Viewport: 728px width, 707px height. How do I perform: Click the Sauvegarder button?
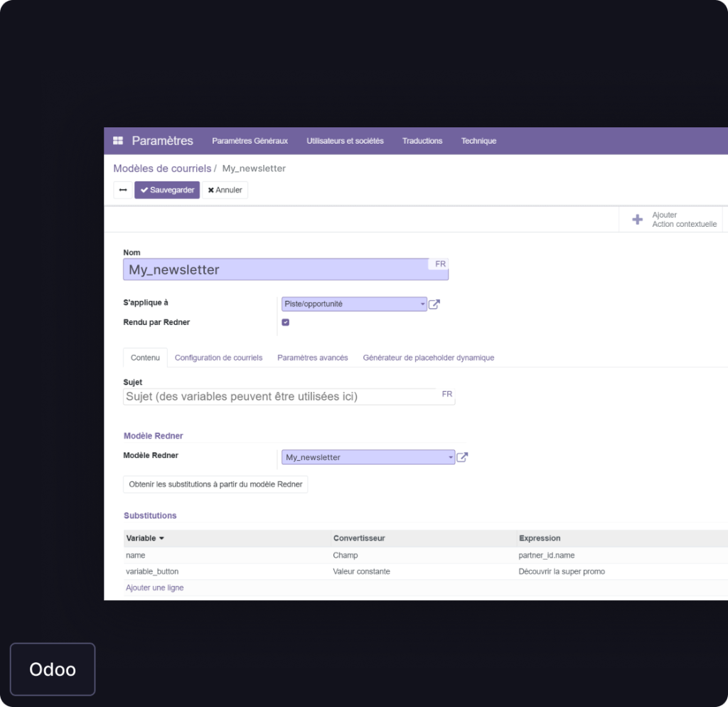[x=167, y=191]
